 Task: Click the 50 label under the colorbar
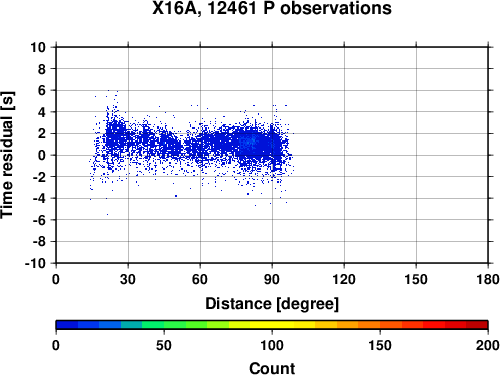pos(164,345)
